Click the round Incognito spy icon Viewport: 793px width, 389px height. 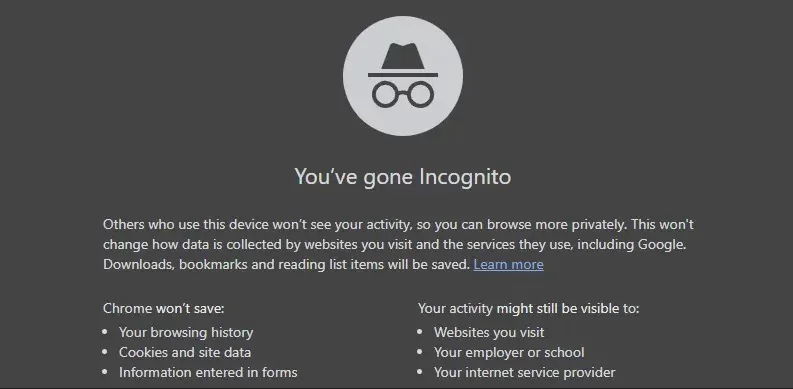pyautogui.click(x=403, y=76)
